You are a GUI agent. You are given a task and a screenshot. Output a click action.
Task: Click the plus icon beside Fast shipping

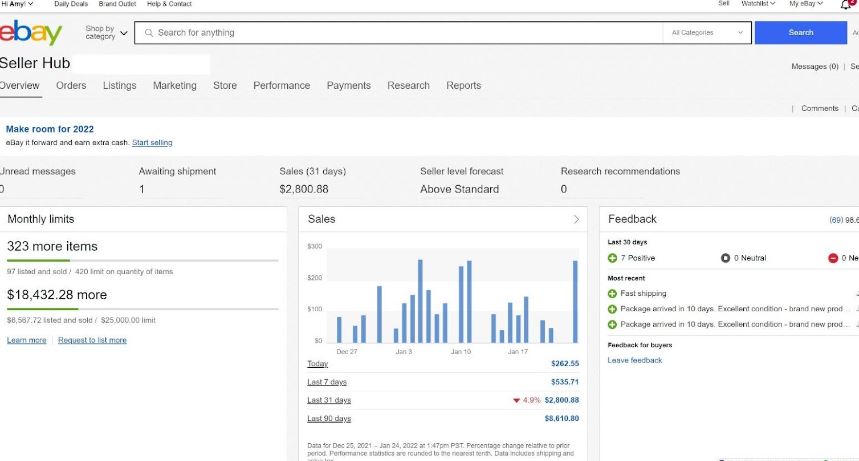click(x=612, y=294)
